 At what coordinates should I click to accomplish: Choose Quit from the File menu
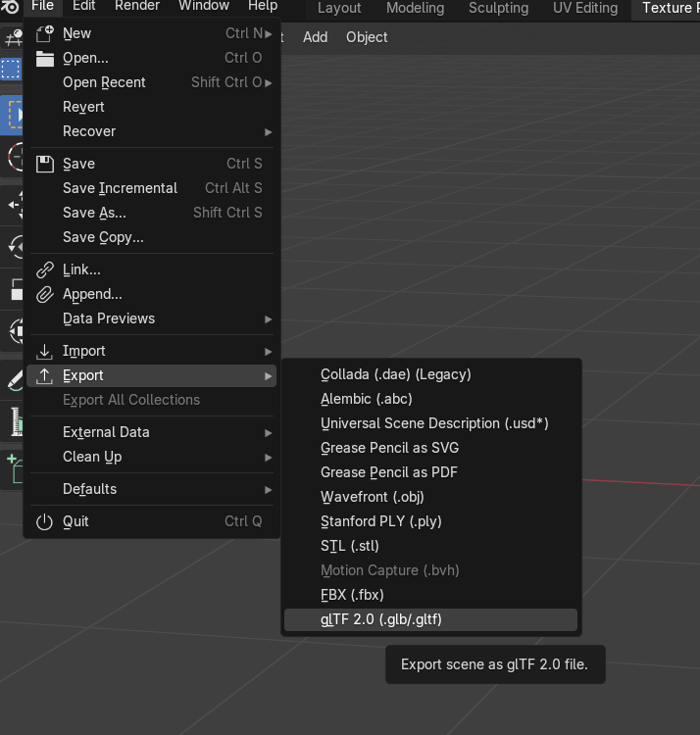pyautogui.click(x=151, y=521)
